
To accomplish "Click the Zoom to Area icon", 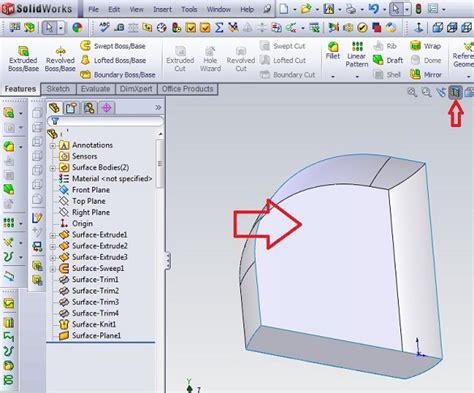I will point(427,92).
